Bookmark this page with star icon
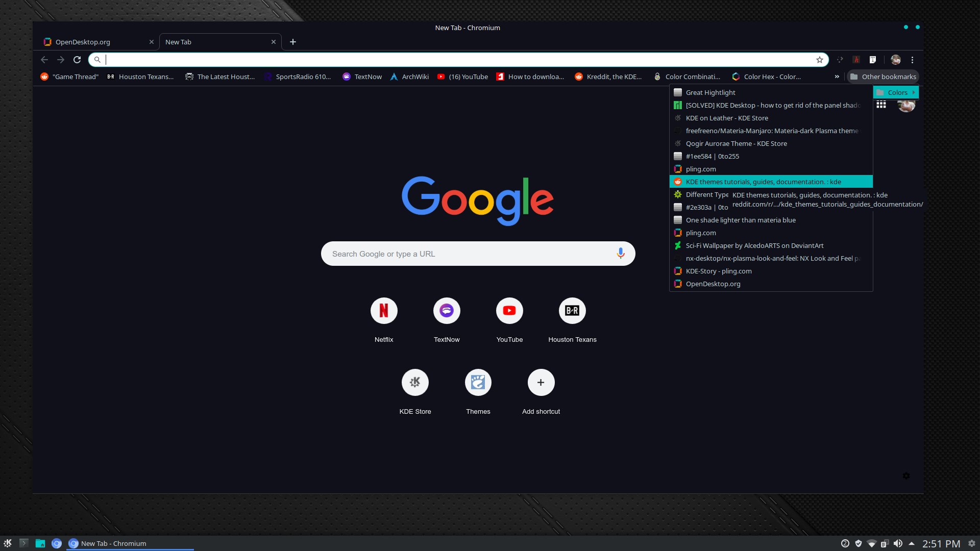980x551 pixels. (820, 60)
